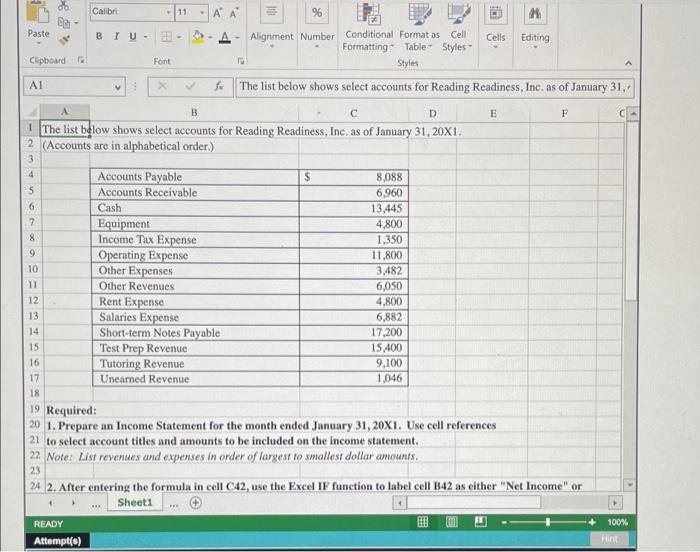Open Clipboard dialog launcher

click(81, 59)
